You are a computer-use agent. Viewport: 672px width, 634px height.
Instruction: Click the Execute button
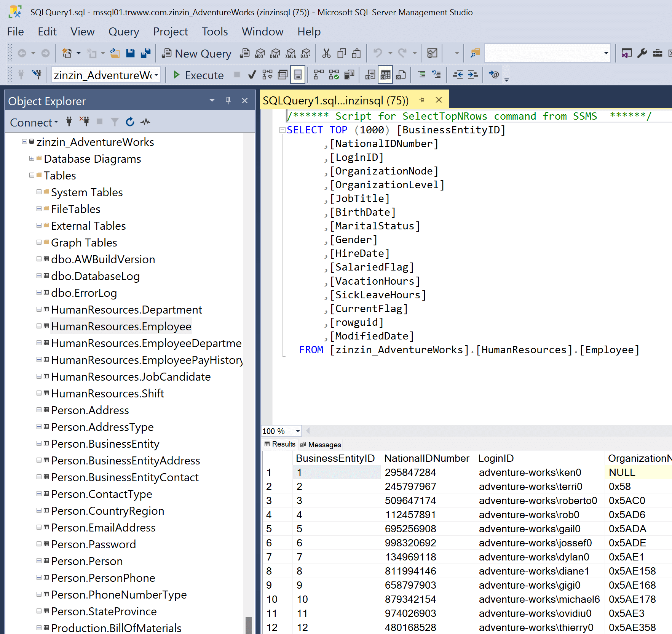click(x=198, y=75)
